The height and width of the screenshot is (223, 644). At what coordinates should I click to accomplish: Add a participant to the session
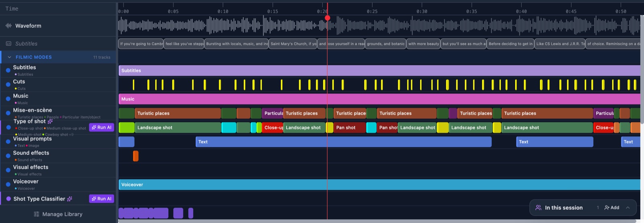pos(612,208)
